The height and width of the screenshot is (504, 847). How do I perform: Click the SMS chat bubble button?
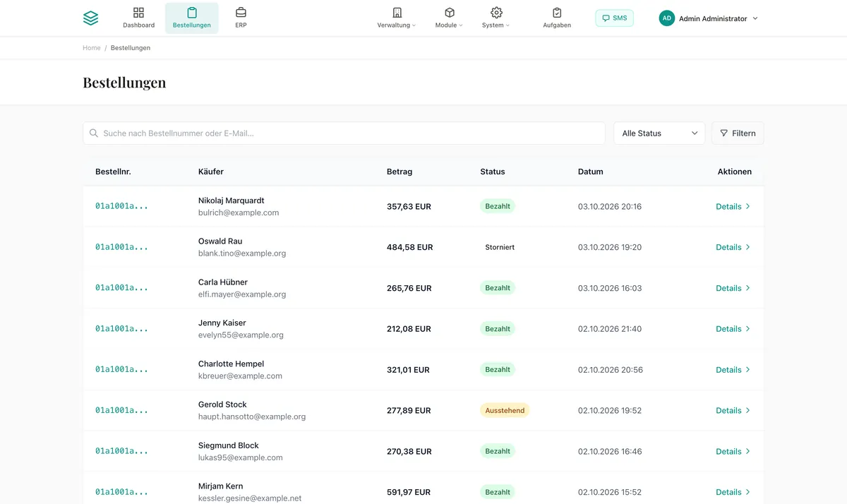614,18
